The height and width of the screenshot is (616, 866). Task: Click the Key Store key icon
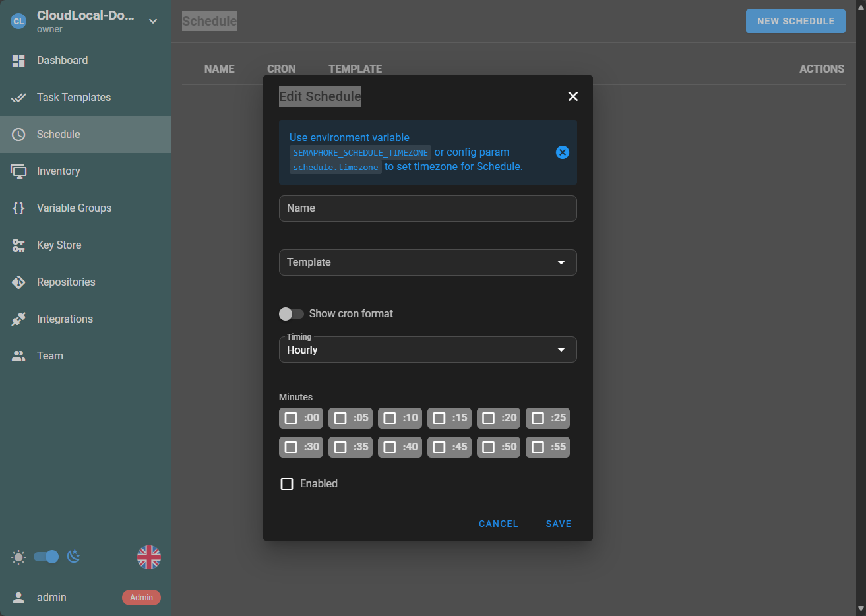pos(18,245)
